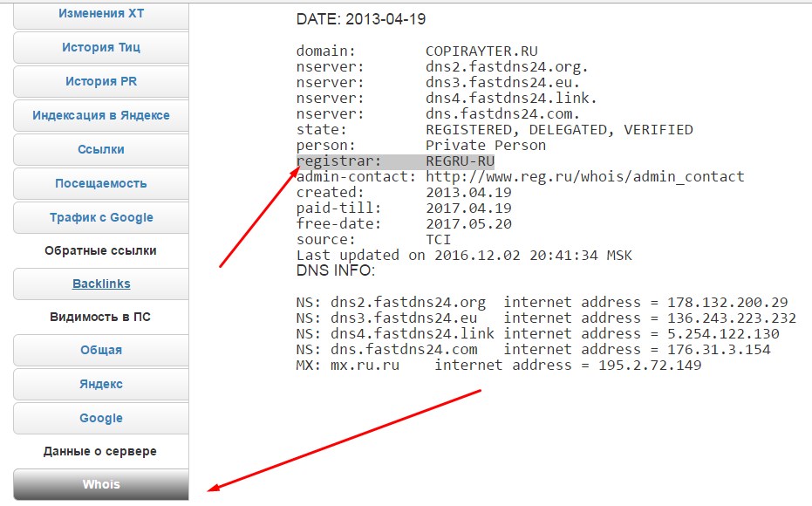Image resolution: width=812 pixels, height=506 pixels.
Task: Select Трафик с Google in sidebar
Action: tap(101, 217)
